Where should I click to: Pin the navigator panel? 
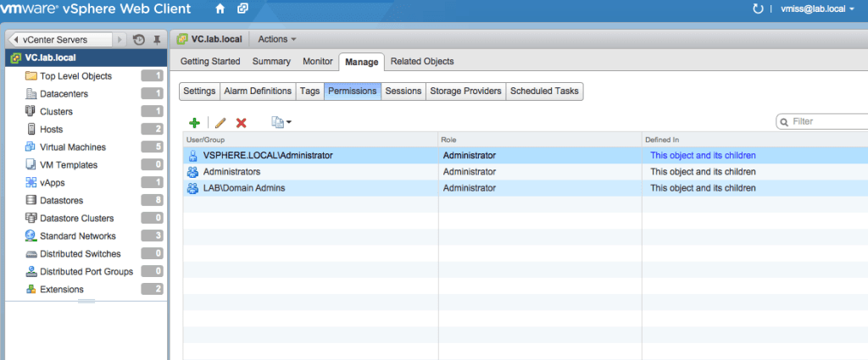157,40
